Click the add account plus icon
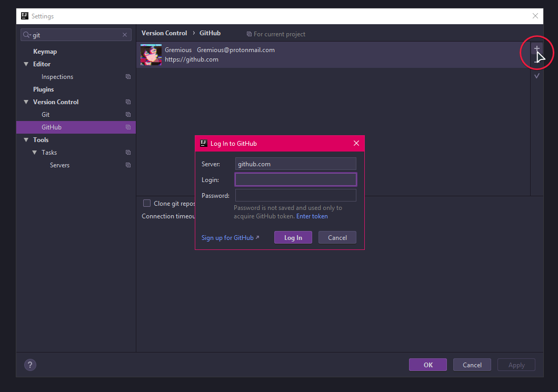558x392 pixels. coord(536,48)
